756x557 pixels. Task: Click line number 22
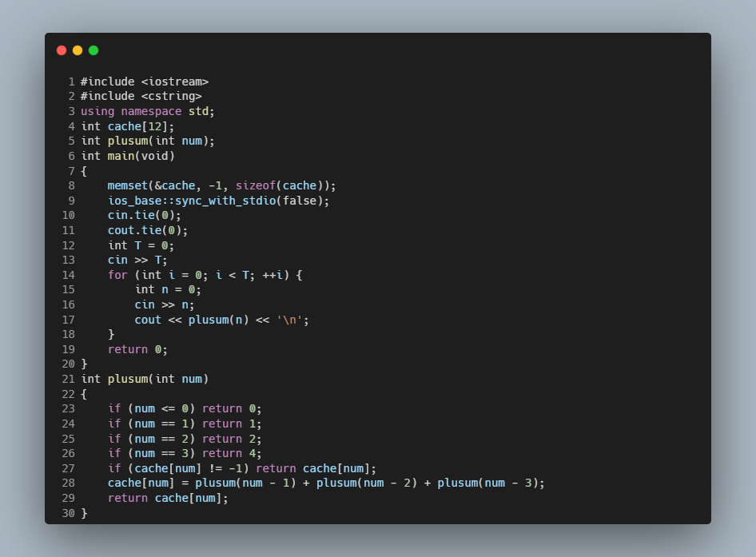69,394
